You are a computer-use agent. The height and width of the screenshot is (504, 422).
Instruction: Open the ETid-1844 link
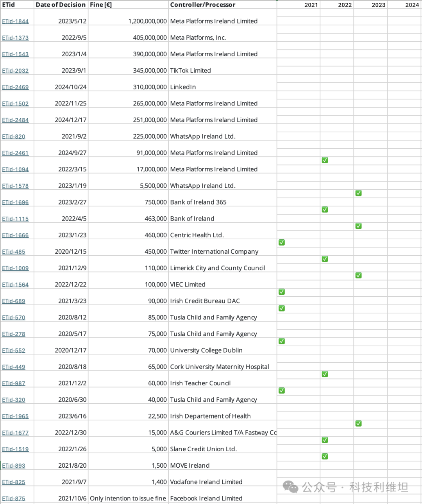point(15,21)
